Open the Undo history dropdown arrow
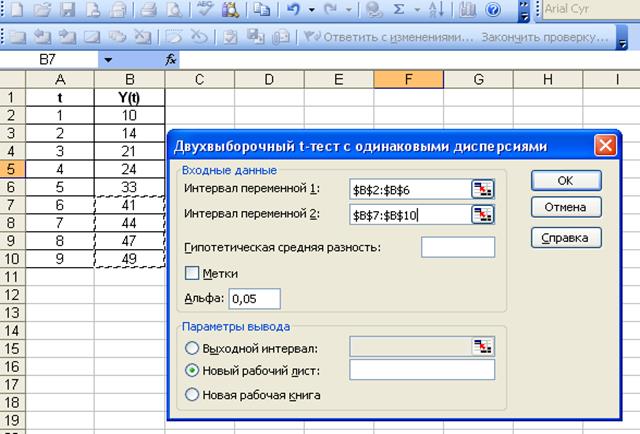This screenshot has width=640, height=434. [x=313, y=11]
